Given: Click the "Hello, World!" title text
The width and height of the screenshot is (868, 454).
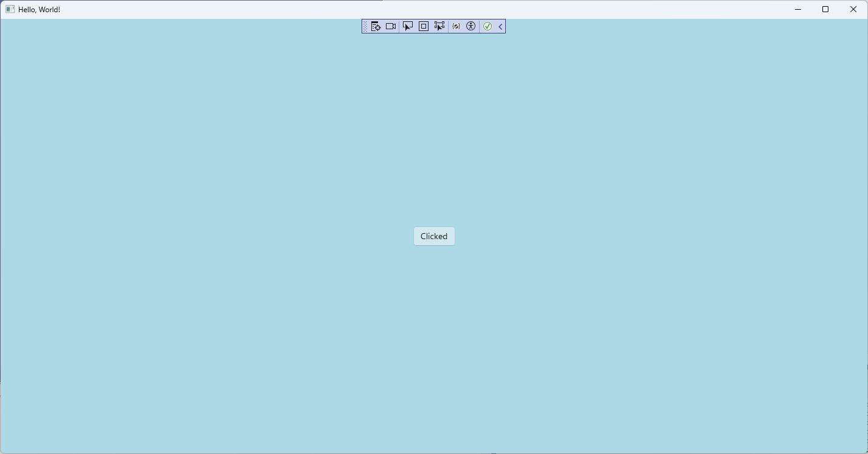Looking at the screenshot, I should (x=39, y=10).
